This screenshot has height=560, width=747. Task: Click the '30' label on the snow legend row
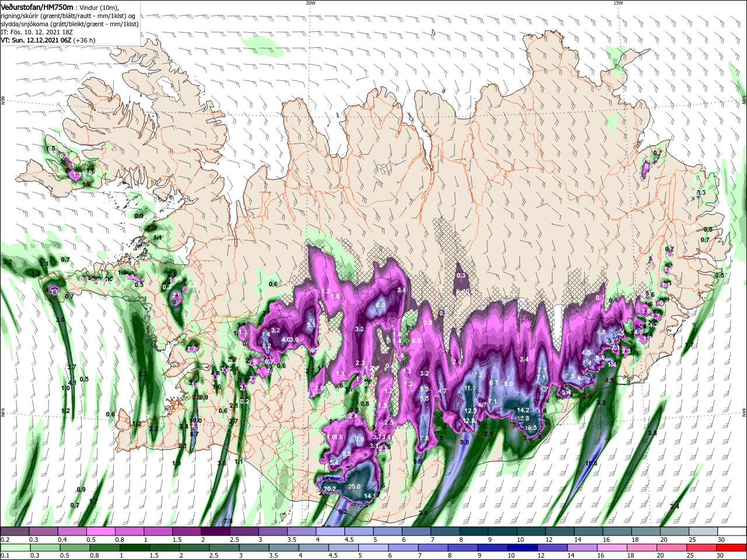point(721,540)
